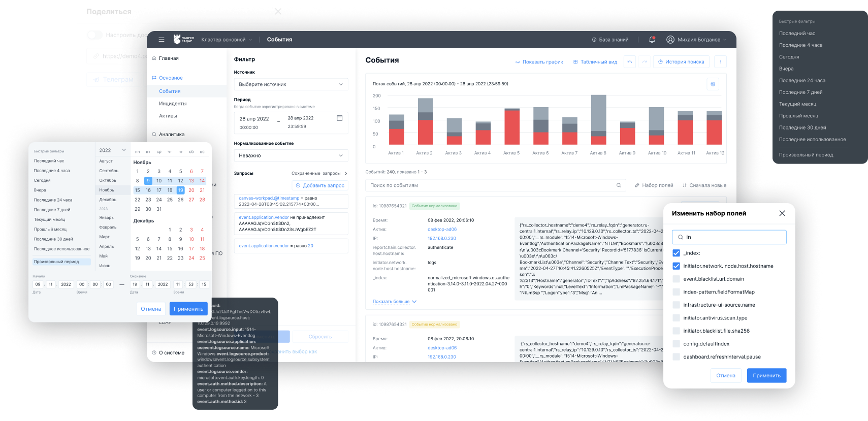Image resolution: width=868 pixels, height=421 pixels.
Task: Click the notification bell icon
Action: coord(652,40)
